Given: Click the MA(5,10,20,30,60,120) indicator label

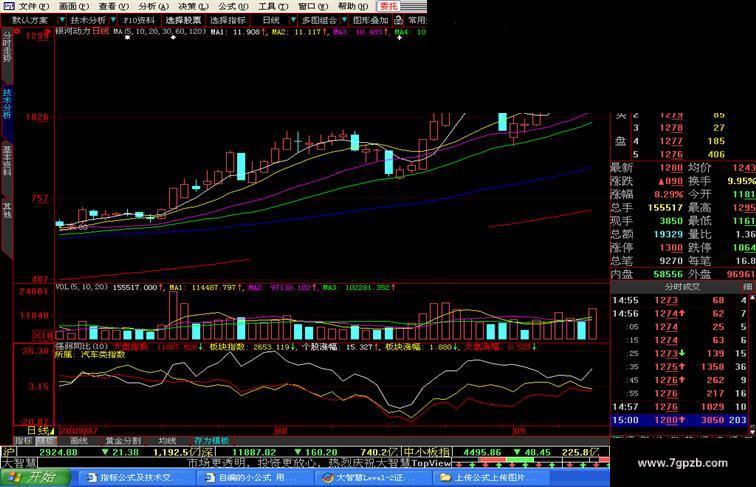Looking at the screenshot, I should pyautogui.click(x=160, y=31).
